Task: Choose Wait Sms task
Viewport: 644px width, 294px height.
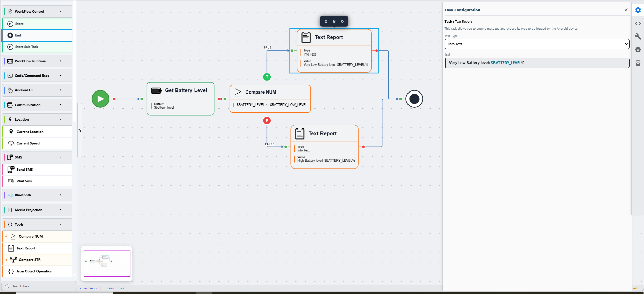Action: coord(37,181)
